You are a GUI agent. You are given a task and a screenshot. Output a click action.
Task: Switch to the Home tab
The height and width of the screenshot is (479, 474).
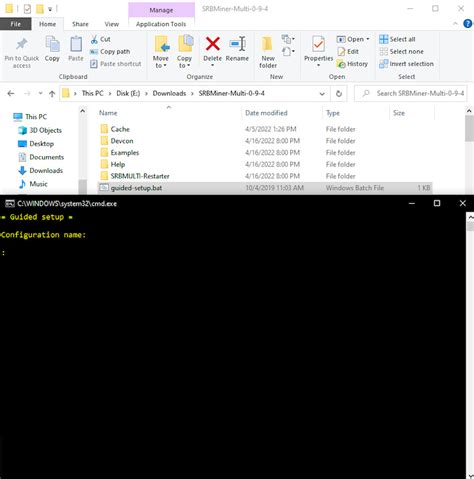coord(47,24)
